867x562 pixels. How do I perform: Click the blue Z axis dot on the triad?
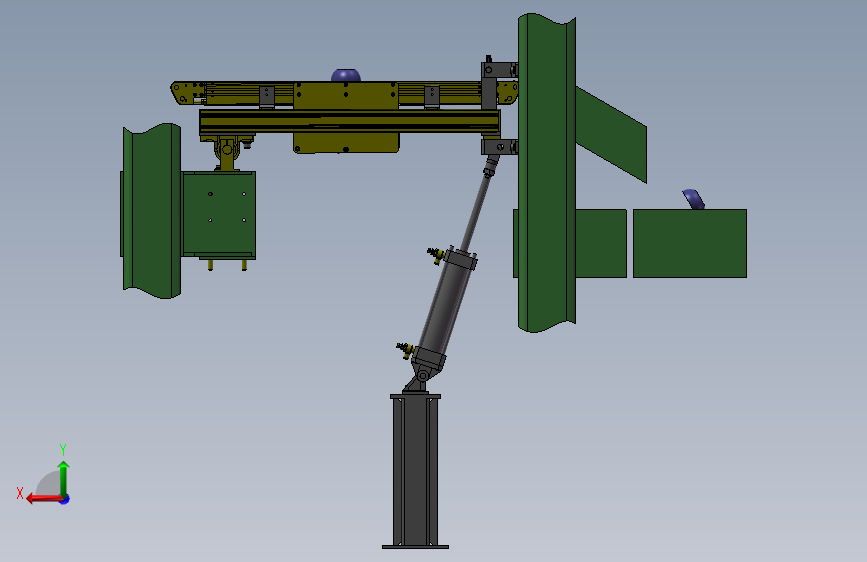[65, 500]
